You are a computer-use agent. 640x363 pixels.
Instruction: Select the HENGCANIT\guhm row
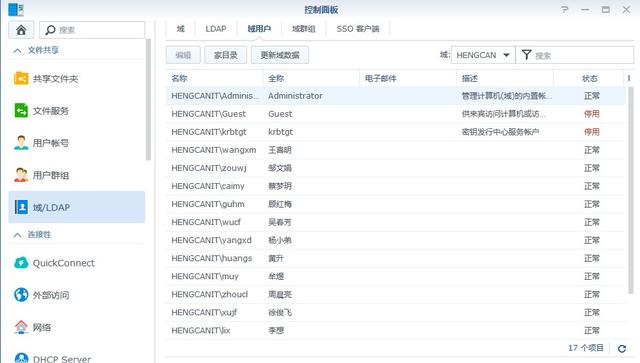396,204
